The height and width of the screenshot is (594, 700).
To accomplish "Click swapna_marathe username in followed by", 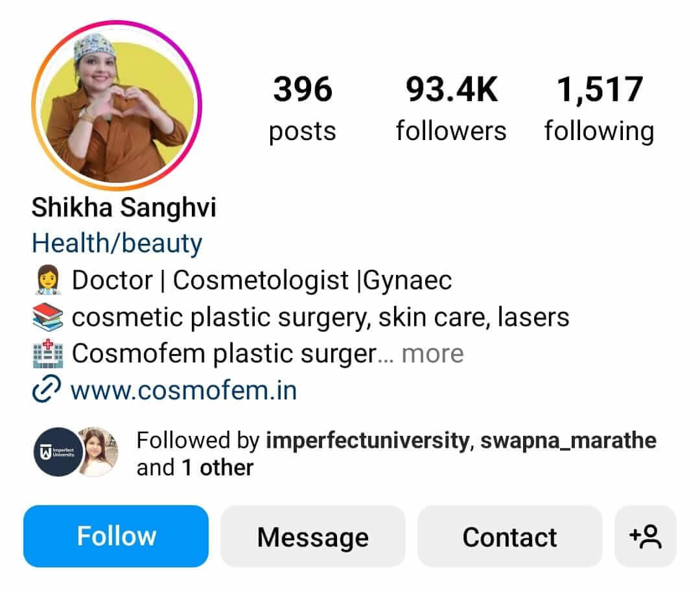I will (568, 441).
